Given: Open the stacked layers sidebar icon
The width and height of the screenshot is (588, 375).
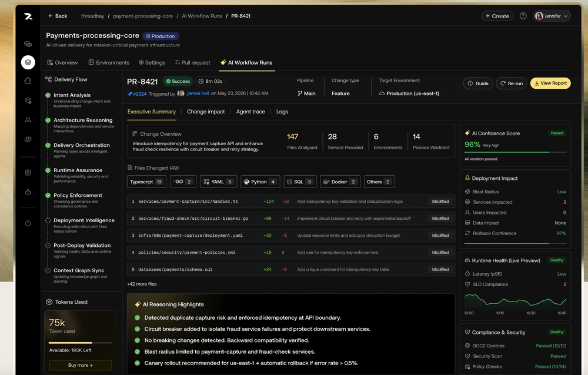Looking at the screenshot, I should point(28,62).
